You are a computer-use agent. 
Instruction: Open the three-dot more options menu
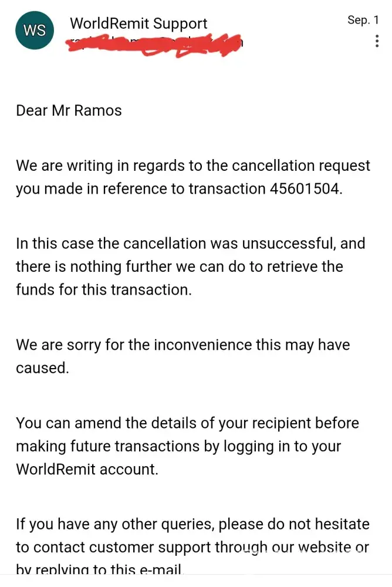376,41
